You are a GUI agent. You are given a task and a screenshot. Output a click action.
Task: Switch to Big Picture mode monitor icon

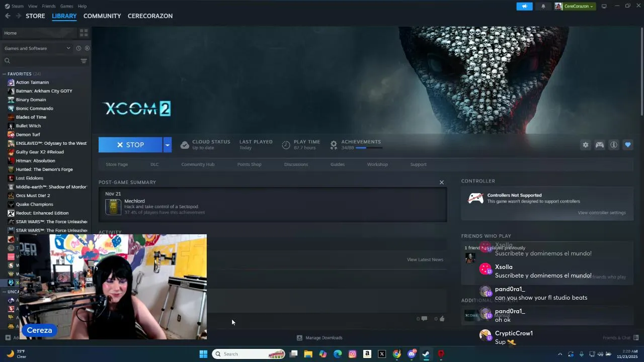pyautogui.click(x=604, y=6)
